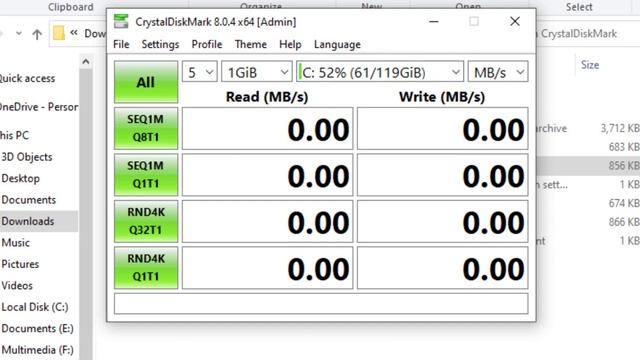Screen dimensions: 640x360
Task: Open the drive selector showing C: 52%
Action: [380, 72]
